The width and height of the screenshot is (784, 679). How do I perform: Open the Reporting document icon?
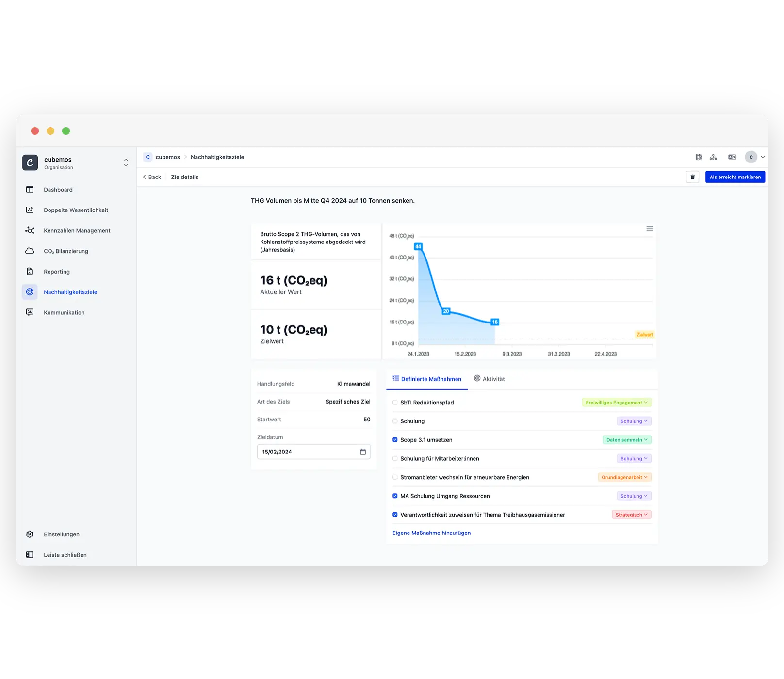point(30,272)
